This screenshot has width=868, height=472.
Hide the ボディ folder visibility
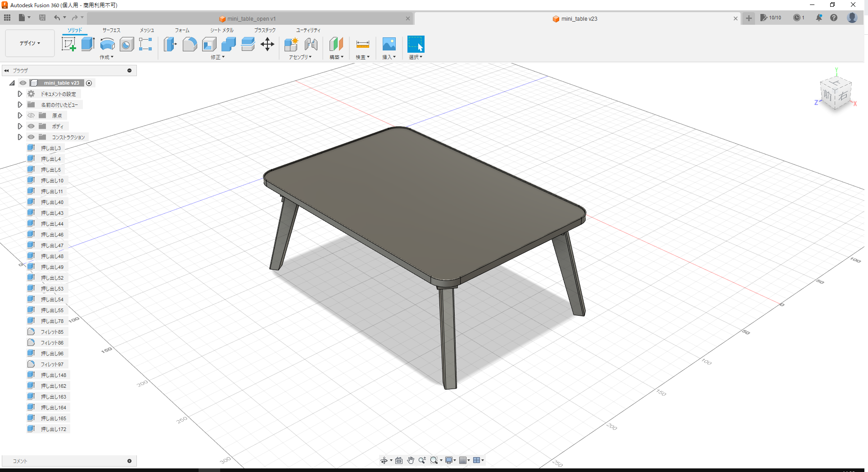point(31,126)
